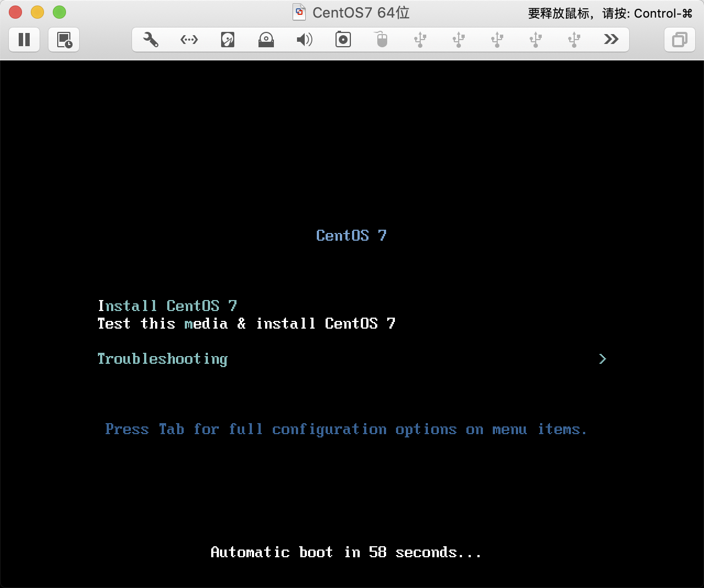Minimize window using the yellow button

coord(37,12)
